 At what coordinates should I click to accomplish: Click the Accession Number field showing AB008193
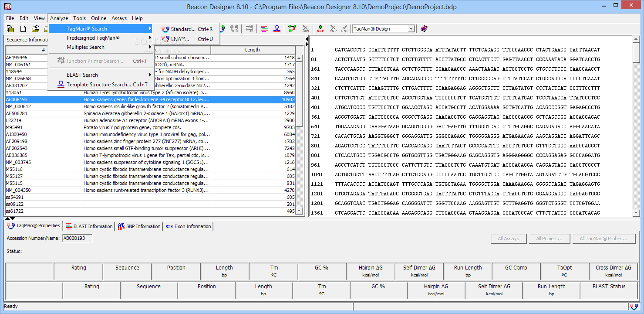click(x=78, y=238)
